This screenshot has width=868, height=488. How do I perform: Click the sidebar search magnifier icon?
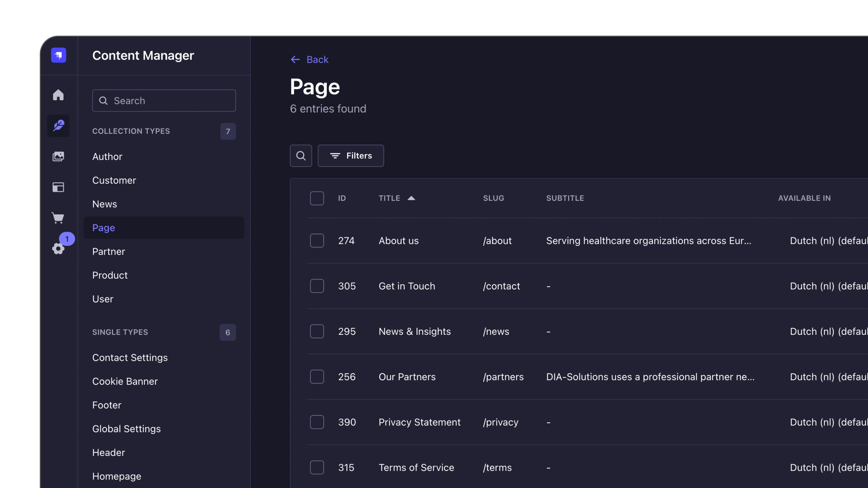click(104, 101)
